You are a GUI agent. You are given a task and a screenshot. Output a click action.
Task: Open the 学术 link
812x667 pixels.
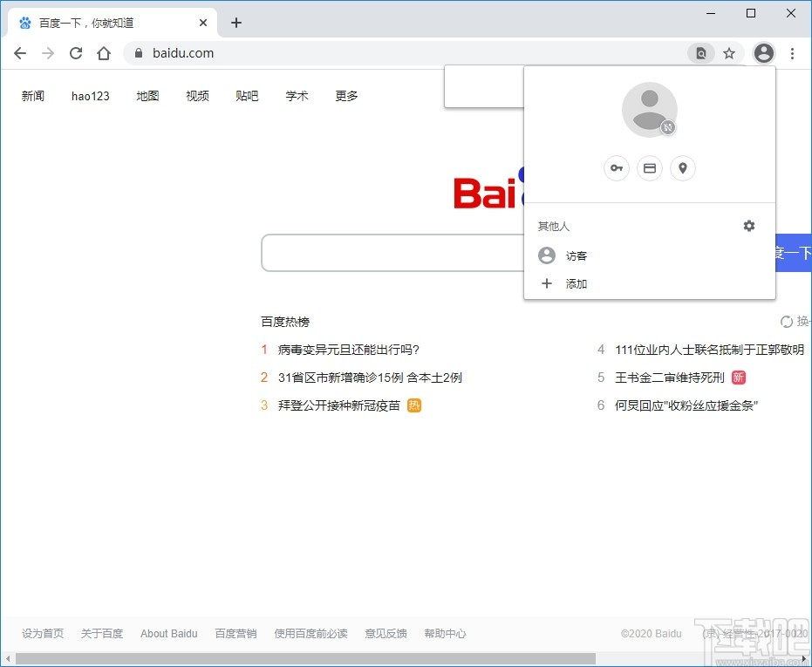297,96
